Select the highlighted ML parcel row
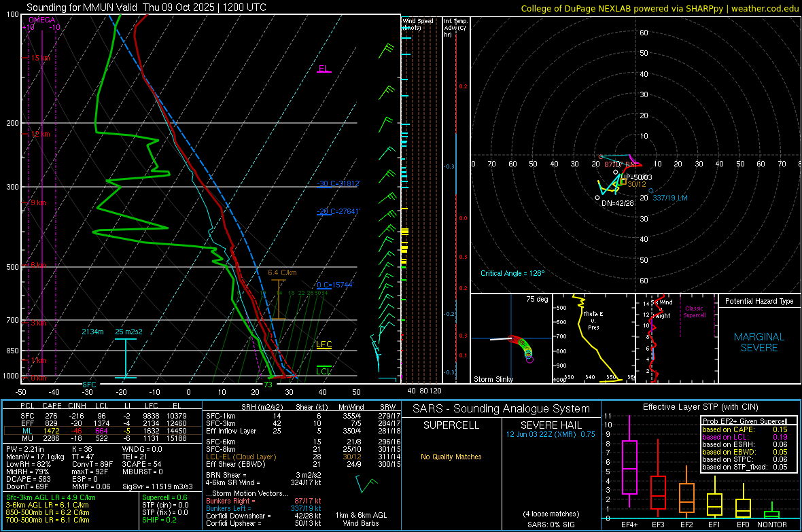The height and width of the screenshot is (532, 802). (x=103, y=431)
